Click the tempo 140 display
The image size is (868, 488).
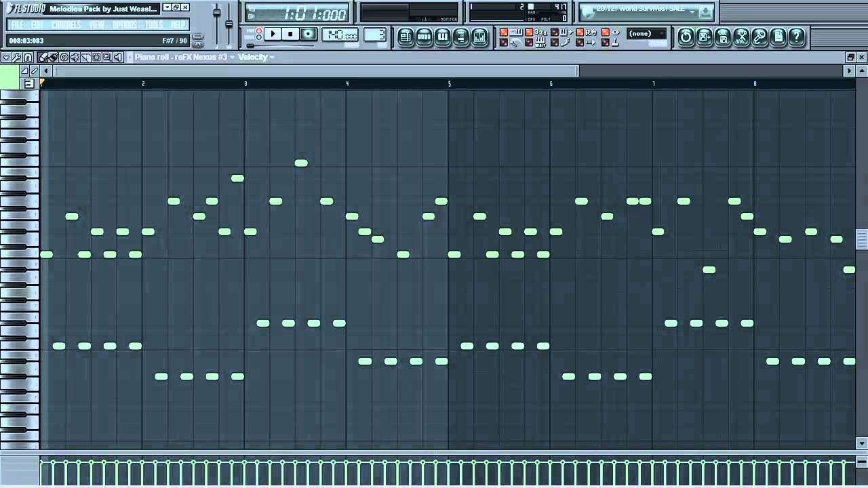[x=340, y=35]
